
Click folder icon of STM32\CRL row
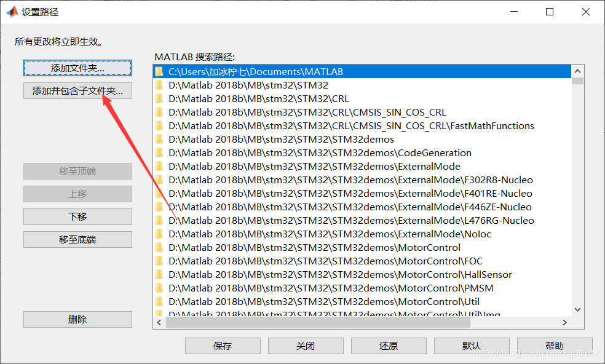[159, 98]
